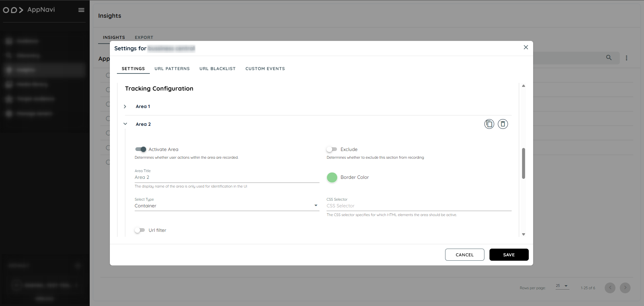Go to the previous page arrow
The image size is (644, 306).
pos(610,288)
